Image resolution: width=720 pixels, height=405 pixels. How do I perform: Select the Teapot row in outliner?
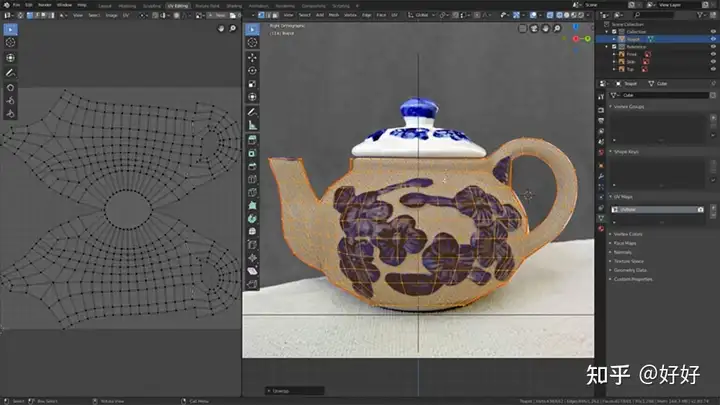pos(657,39)
